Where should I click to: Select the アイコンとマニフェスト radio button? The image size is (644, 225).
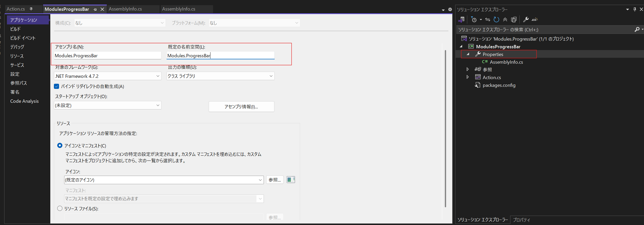click(60, 145)
